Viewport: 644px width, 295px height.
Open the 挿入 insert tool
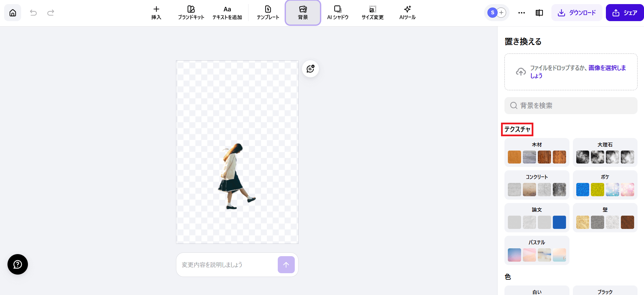pos(156,13)
